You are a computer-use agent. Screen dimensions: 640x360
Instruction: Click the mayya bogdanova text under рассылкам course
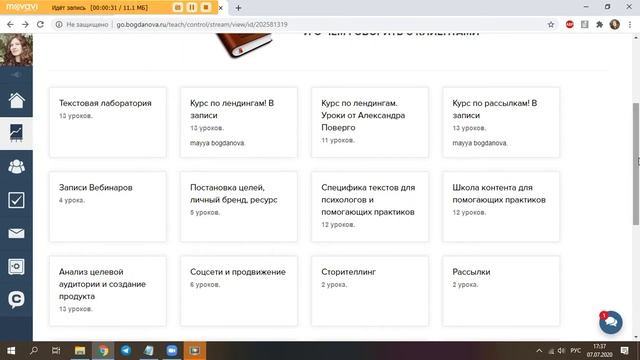pyautogui.click(x=480, y=143)
